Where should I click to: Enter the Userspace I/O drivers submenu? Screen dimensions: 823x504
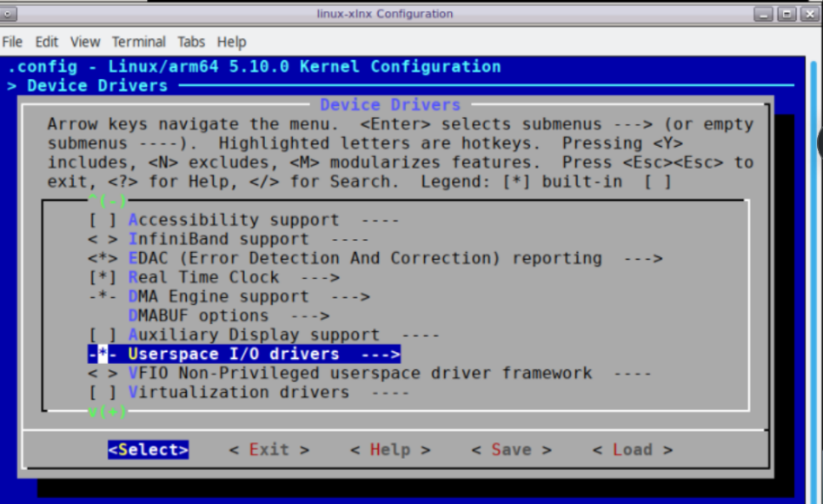point(243,354)
